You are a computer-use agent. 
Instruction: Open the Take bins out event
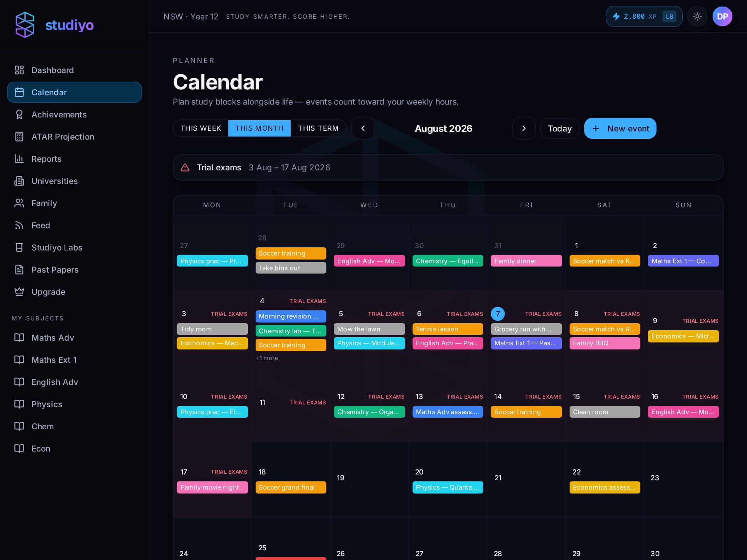(291, 268)
